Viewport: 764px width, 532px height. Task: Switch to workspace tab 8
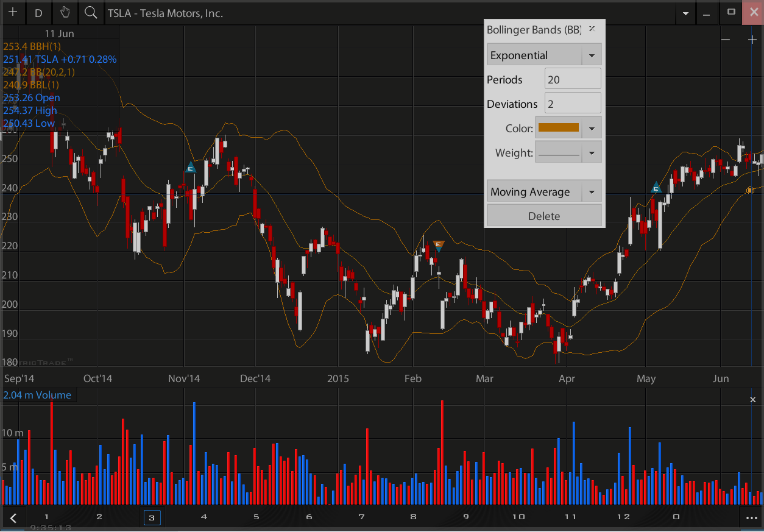(x=414, y=517)
